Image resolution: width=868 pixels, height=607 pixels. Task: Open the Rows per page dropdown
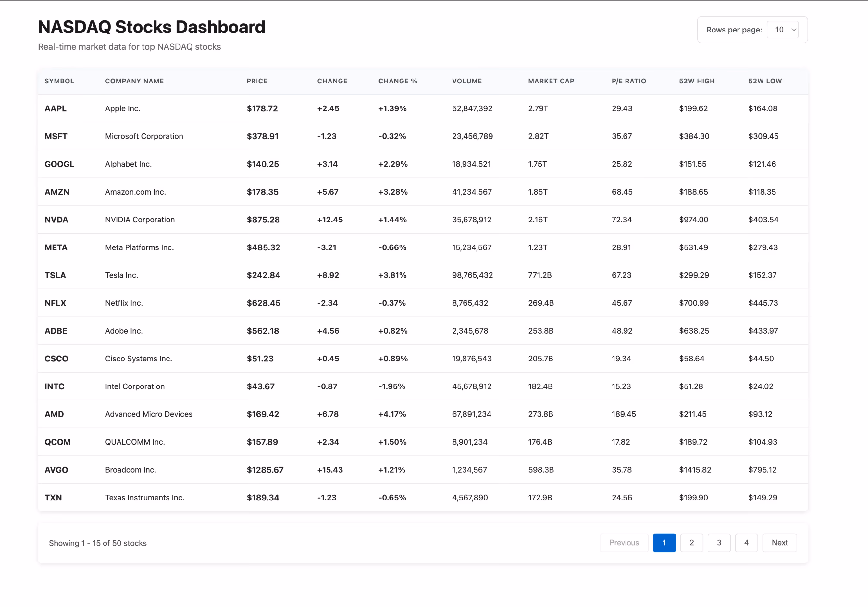point(782,30)
